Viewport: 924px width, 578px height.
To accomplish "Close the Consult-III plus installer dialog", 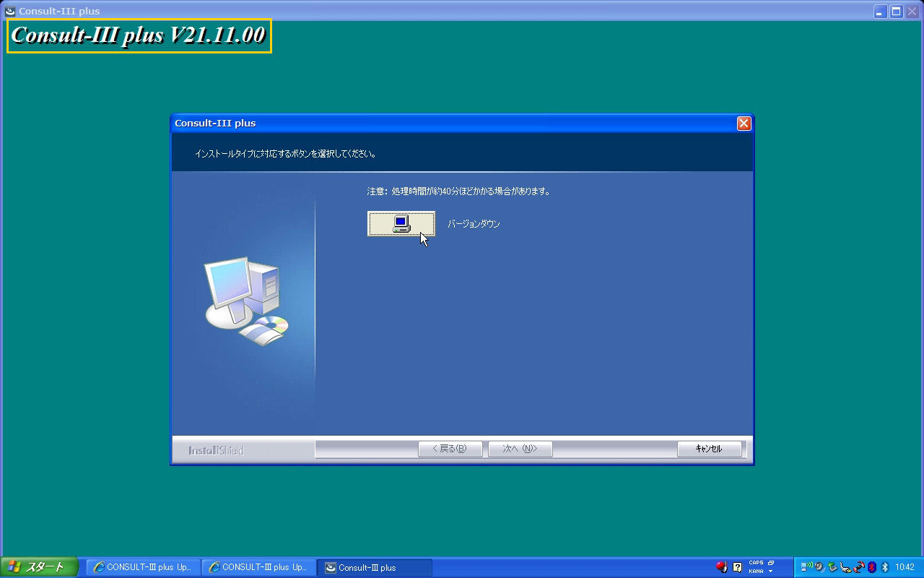I will pyautogui.click(x=744, y=124).
